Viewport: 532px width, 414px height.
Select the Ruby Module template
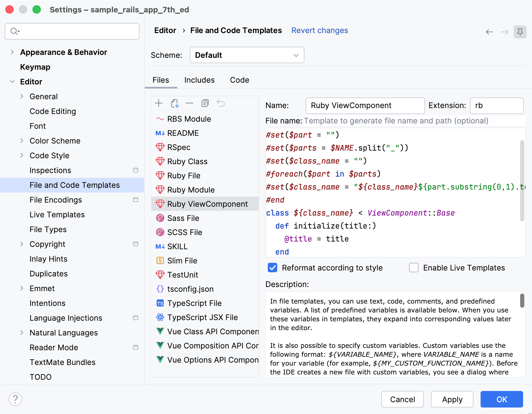click(205, 190)
